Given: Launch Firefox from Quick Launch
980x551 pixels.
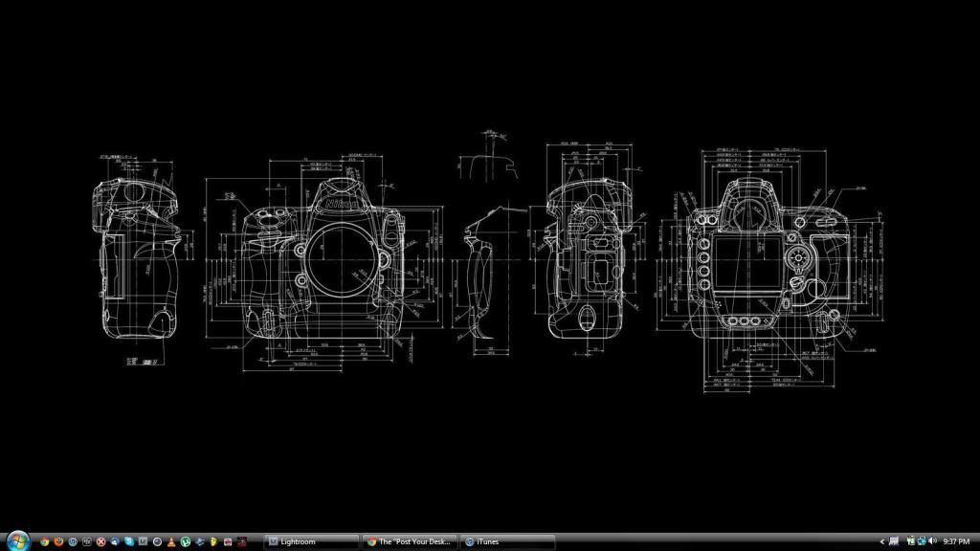Looking at the screenshot, I should coord(58,541).
